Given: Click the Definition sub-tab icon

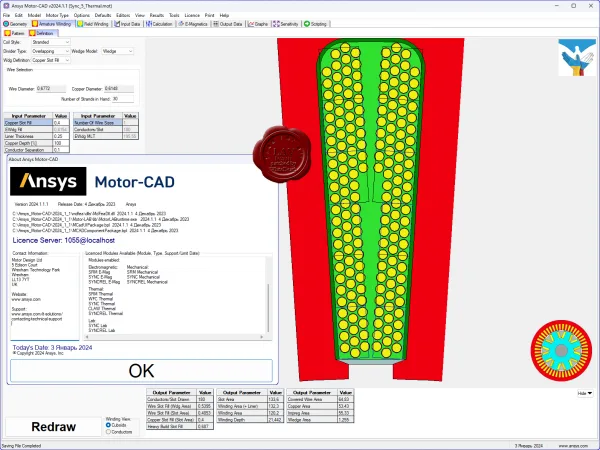Looking at the screenshot, I should (33, 33).
